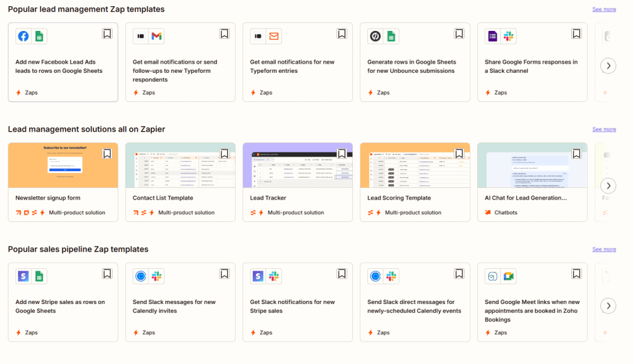633x364 pixels.
Task: Show next lead management solutions
Action: pyautogui.click(x=608, y=186)
